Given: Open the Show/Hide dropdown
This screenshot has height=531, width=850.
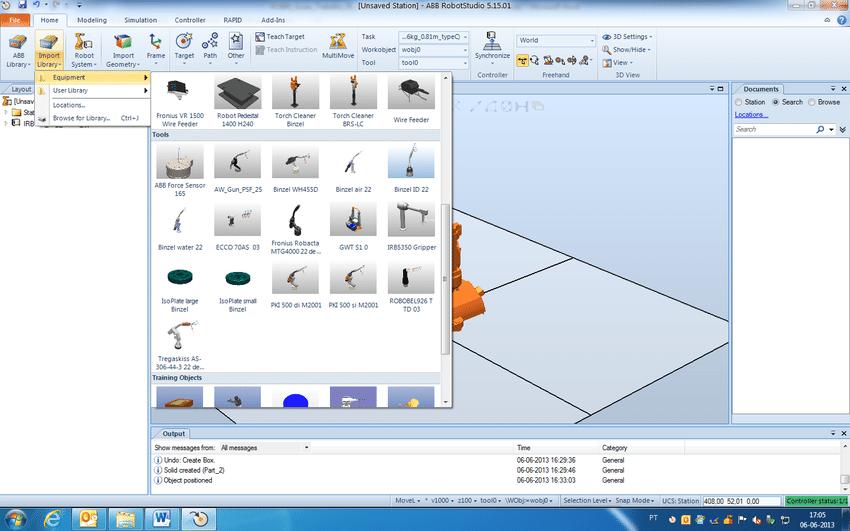Looking at the screenshot, I should pos(627,50).
